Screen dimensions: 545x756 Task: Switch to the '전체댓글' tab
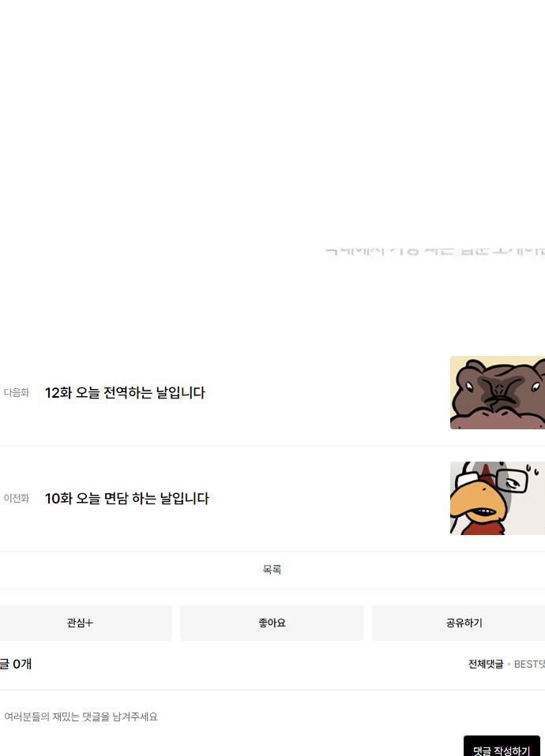coord(486,664)
